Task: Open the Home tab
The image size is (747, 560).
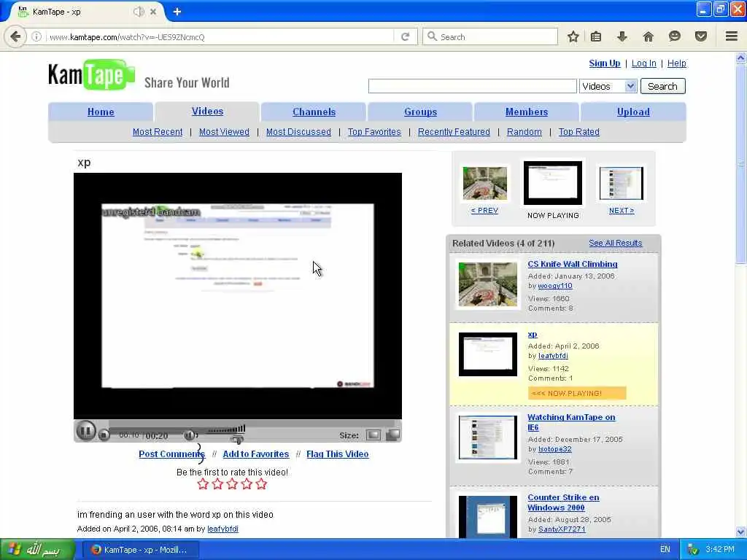Action: (101, 112)
